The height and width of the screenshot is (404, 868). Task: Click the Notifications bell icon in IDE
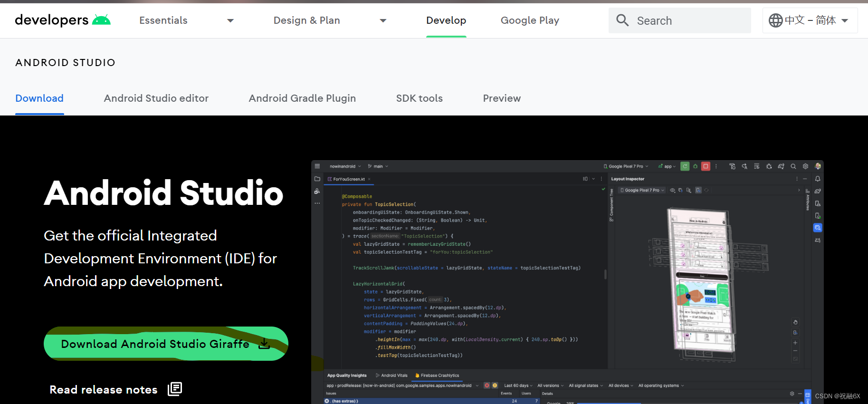[x=818, y=179]
